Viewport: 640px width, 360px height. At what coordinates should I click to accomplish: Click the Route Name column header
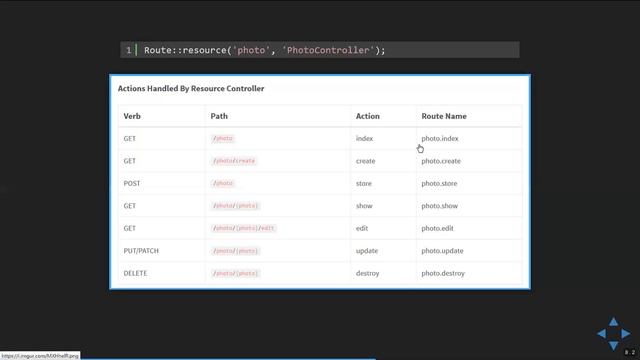[x=444, y=116]
